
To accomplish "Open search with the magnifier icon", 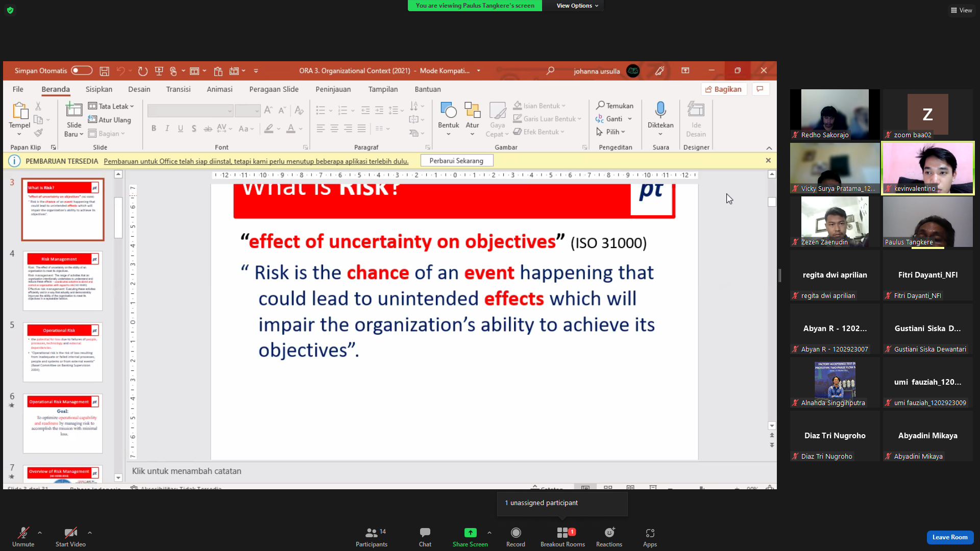I will coord(550,71).
